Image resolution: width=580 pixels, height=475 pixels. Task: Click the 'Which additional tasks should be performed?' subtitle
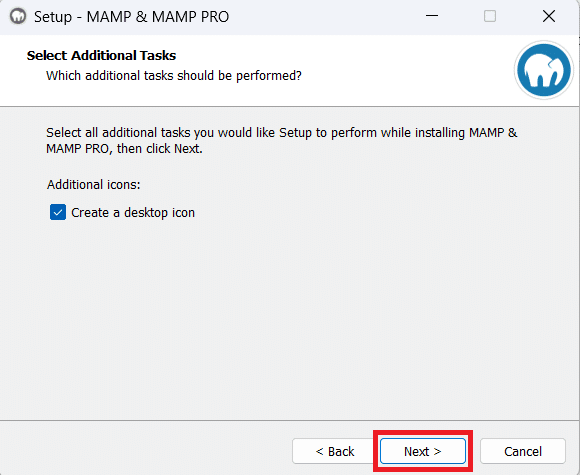tap(174, 75)
